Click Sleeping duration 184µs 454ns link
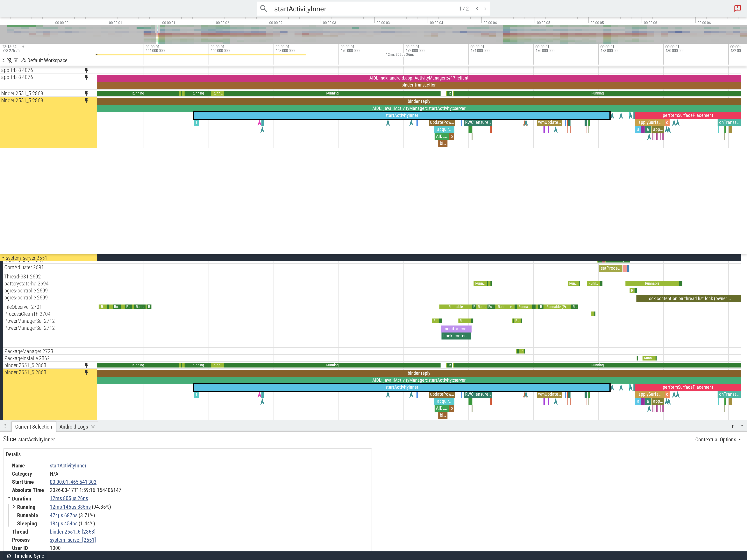The image size is (747, 560). coord(63,524)
